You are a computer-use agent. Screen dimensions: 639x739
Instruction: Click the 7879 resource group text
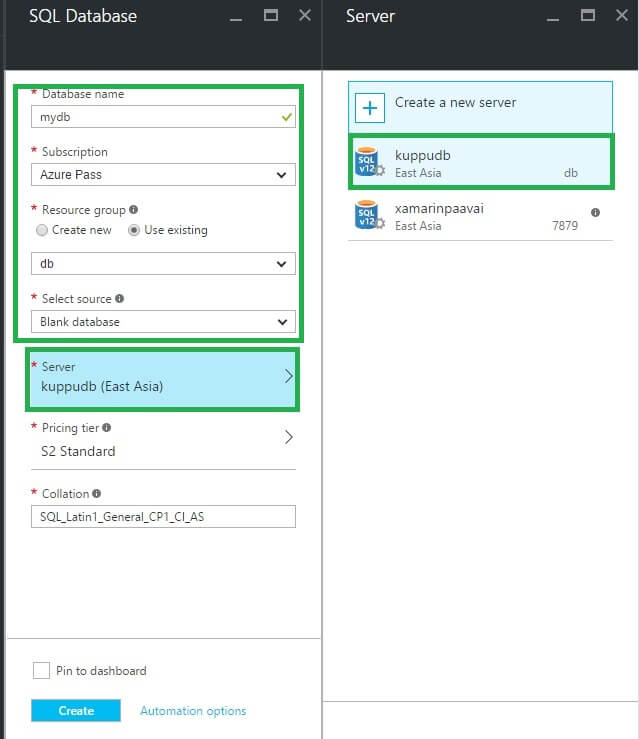[x=565, y=226]
